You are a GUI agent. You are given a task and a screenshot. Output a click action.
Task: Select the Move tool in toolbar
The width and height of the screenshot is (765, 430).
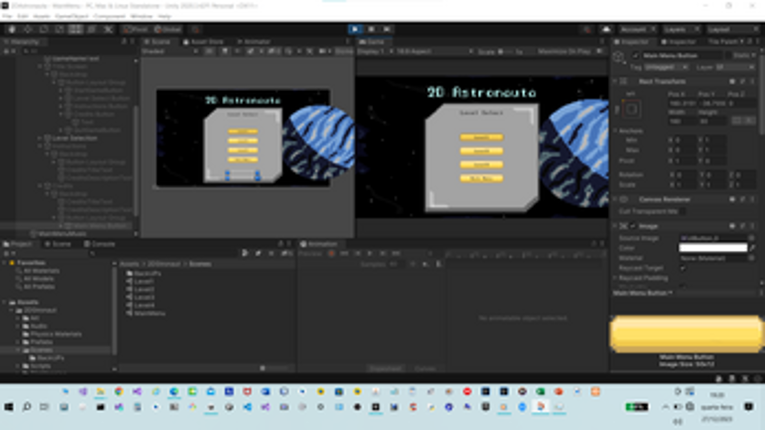point(28,29)
